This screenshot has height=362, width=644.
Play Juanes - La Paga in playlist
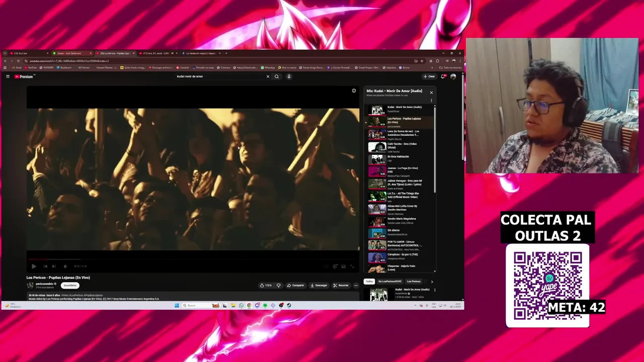point(400,171)
